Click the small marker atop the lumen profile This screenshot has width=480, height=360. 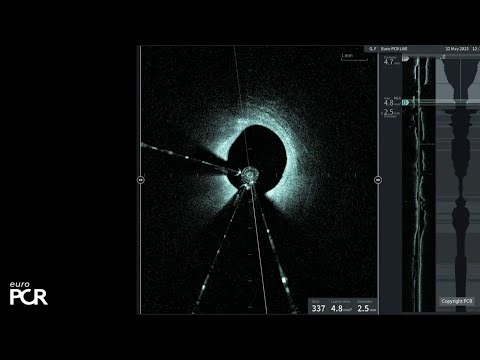pos(444,57)
